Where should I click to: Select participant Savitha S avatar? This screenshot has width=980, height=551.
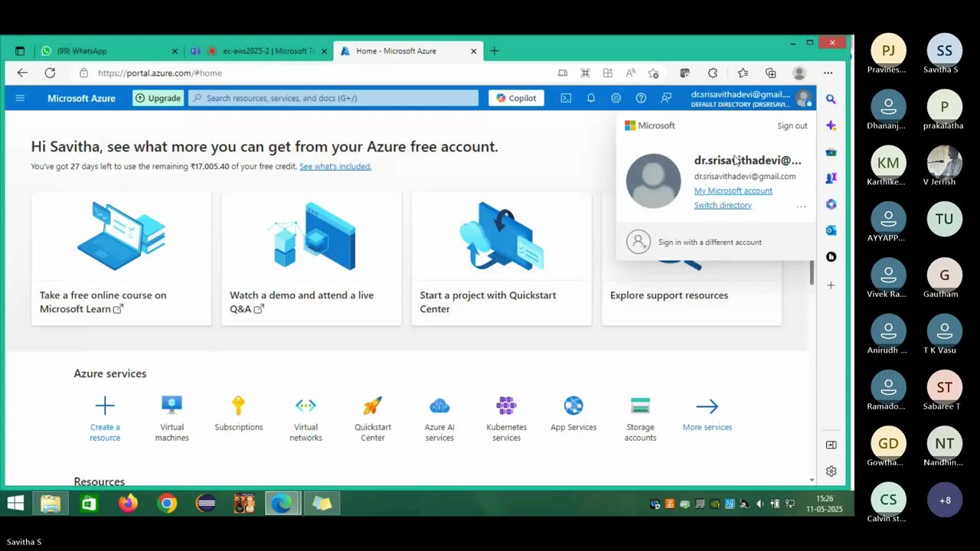pos(945,51)
